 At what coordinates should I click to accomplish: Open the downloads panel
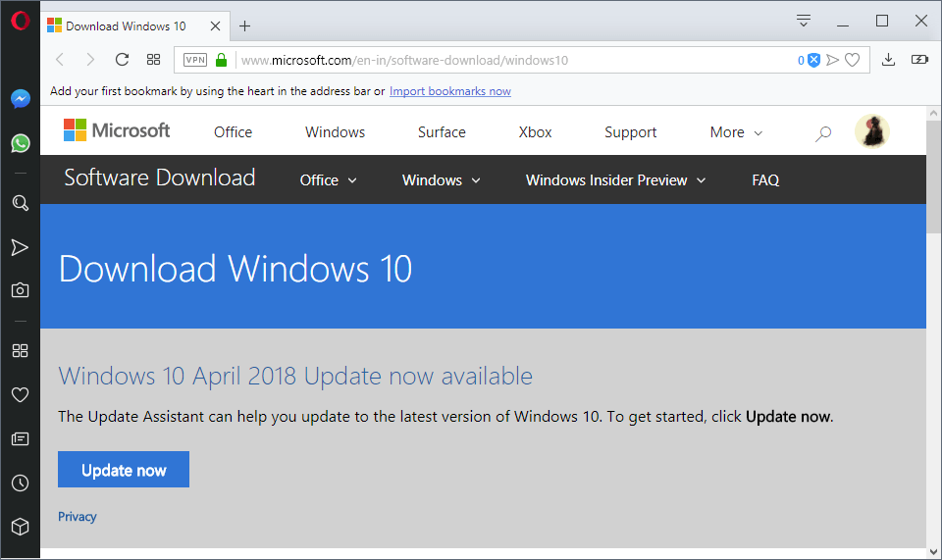[889, 60]
